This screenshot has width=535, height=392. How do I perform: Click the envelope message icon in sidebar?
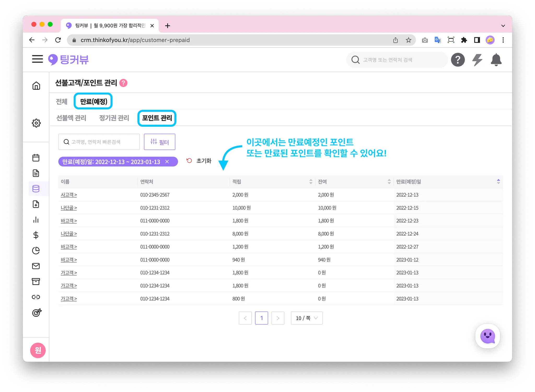[x=36, y=266]
